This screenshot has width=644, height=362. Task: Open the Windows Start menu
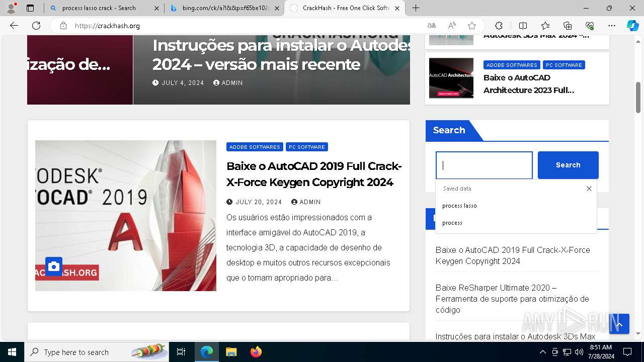(12, 352)
